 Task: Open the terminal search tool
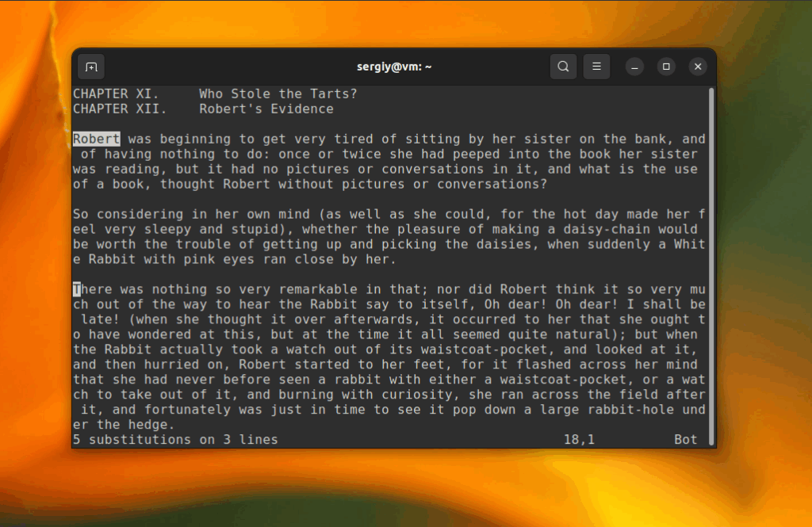(563, 67)
